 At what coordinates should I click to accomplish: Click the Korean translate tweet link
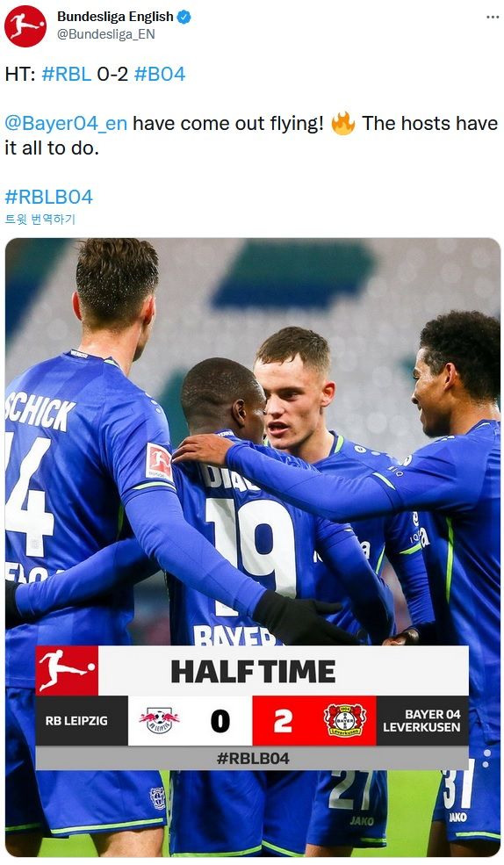coord(40,219)
